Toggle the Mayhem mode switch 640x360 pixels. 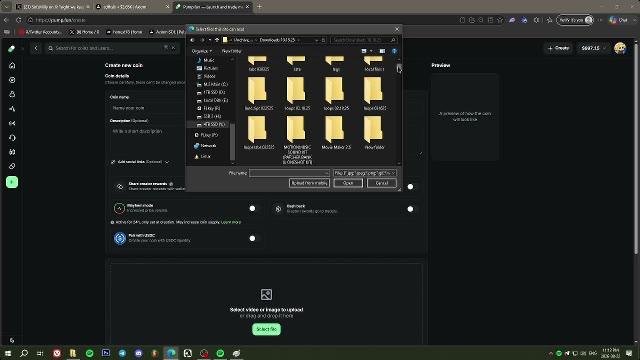click(x=254, y=209)
